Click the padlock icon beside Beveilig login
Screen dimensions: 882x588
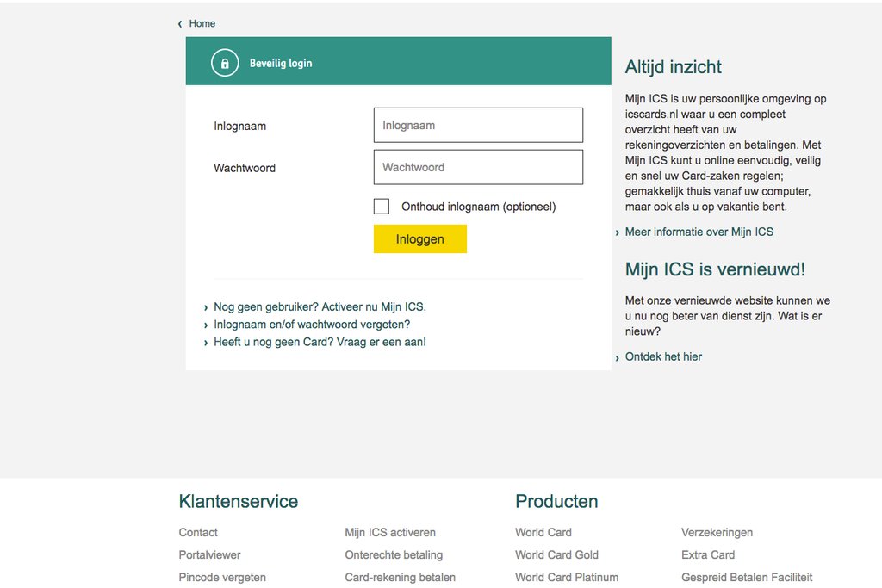225,63
